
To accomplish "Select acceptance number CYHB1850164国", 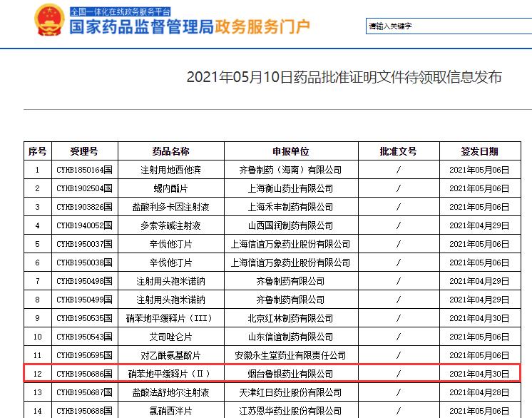I will click(x=84, y=170).
